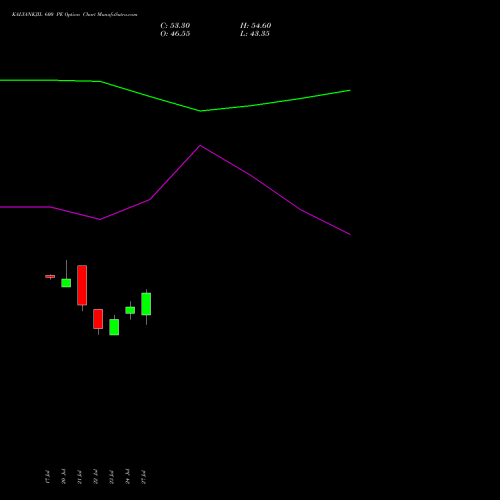
Task: Click the open value O: 46.55
Action: 175,34
